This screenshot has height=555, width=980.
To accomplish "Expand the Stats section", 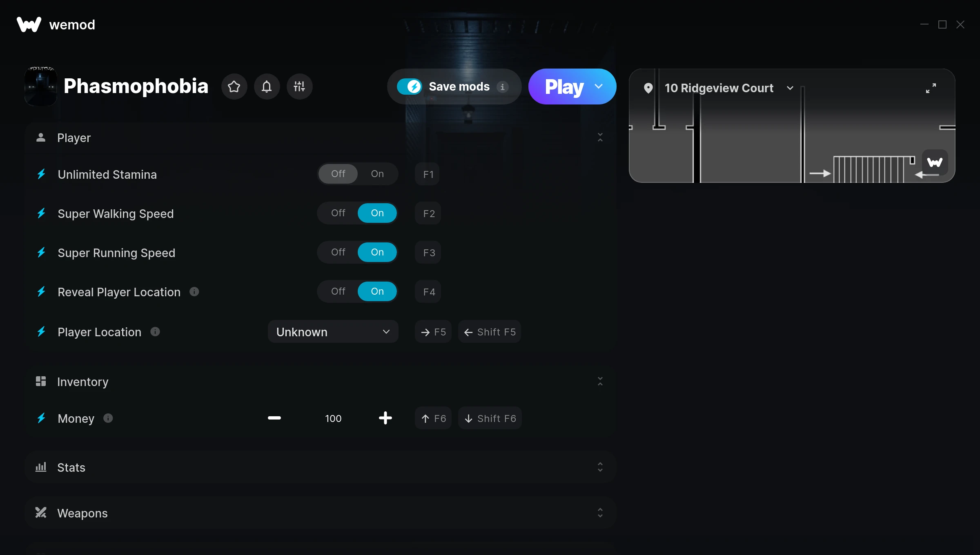I will (x=600, y=468).
